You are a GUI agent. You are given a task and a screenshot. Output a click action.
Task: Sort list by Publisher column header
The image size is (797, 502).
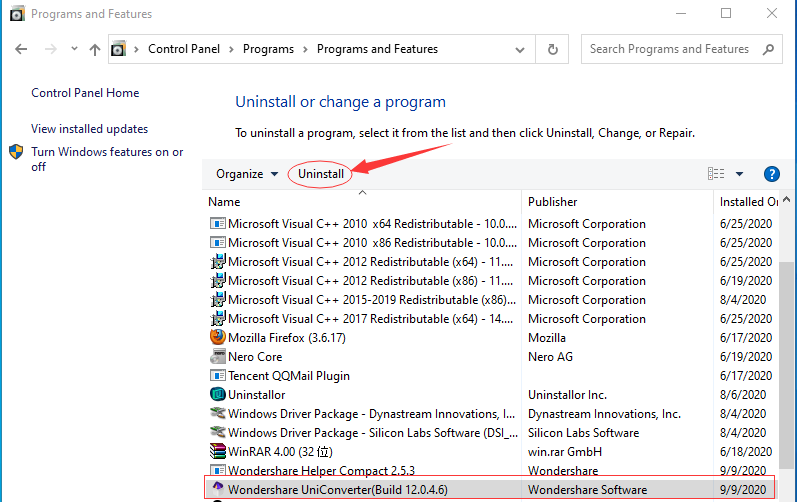pos(553,202)
